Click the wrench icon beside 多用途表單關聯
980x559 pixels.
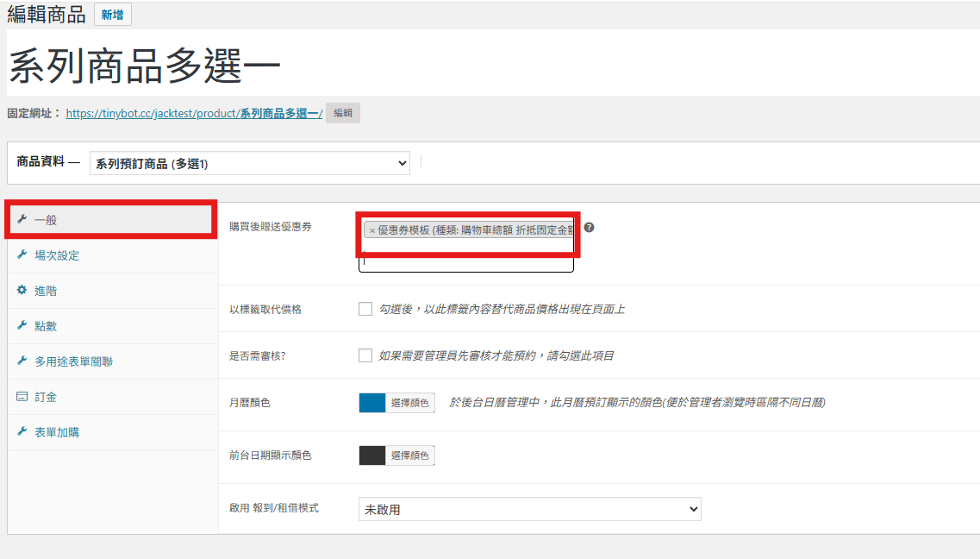click(22, 361)
